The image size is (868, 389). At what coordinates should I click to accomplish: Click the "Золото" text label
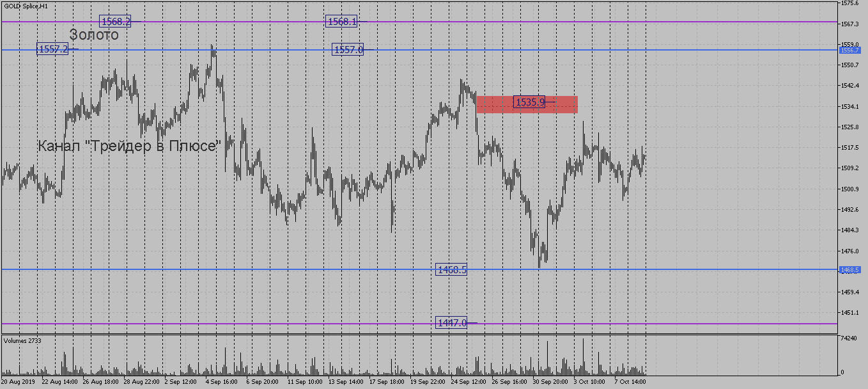[94, 35]
